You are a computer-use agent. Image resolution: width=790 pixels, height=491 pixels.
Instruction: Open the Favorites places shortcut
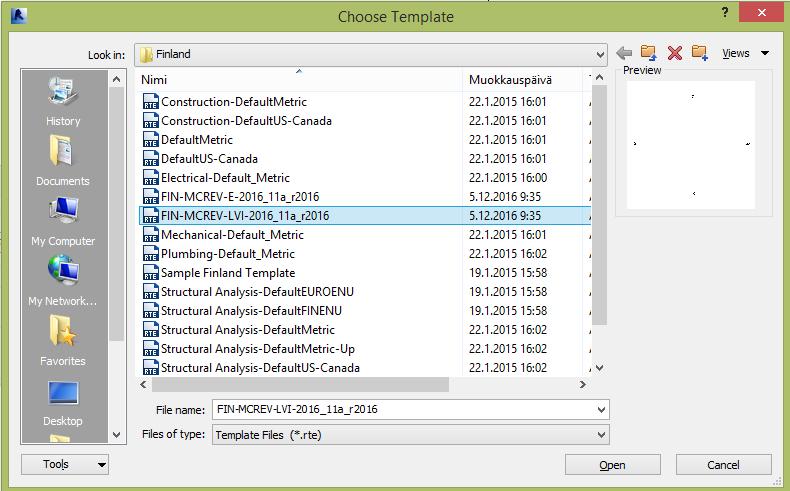tap(63, 341)
